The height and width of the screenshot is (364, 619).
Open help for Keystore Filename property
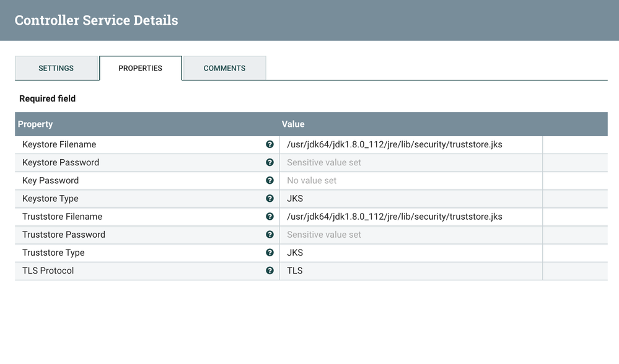point(270,144)
